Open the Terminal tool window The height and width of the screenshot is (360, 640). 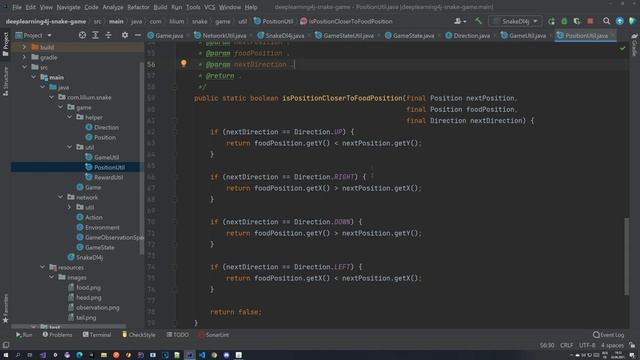[97, 335]
